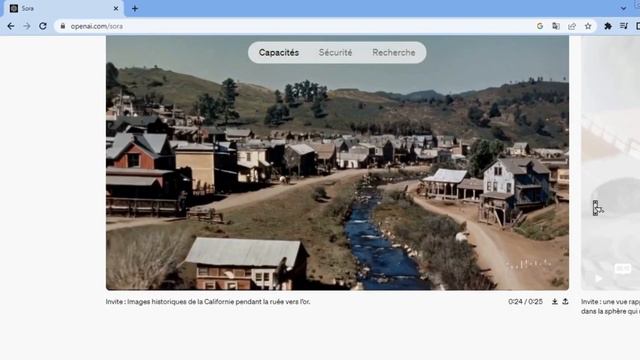Go back with the browser back arrow

tap(11, 26)
